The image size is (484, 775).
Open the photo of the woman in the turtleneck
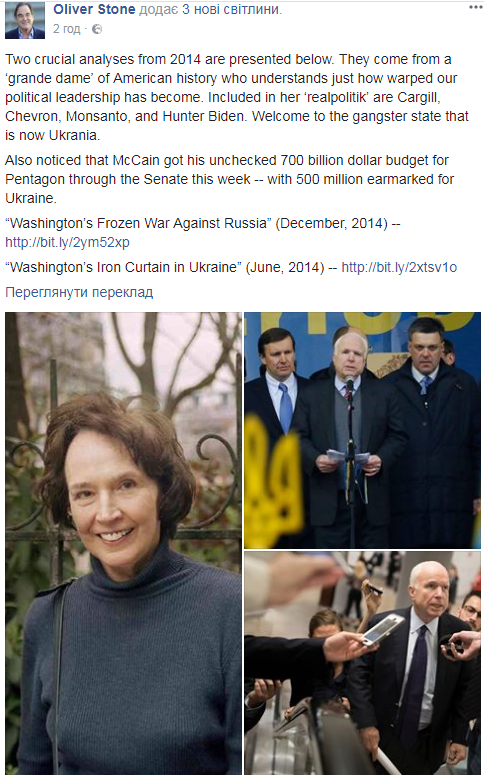click(123, 543)
